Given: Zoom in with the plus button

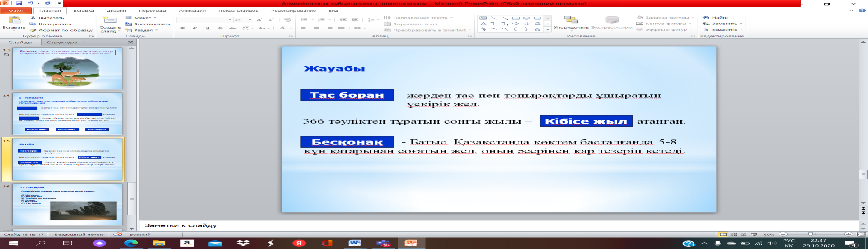Looking at the screenshot, I should (848, 234).
